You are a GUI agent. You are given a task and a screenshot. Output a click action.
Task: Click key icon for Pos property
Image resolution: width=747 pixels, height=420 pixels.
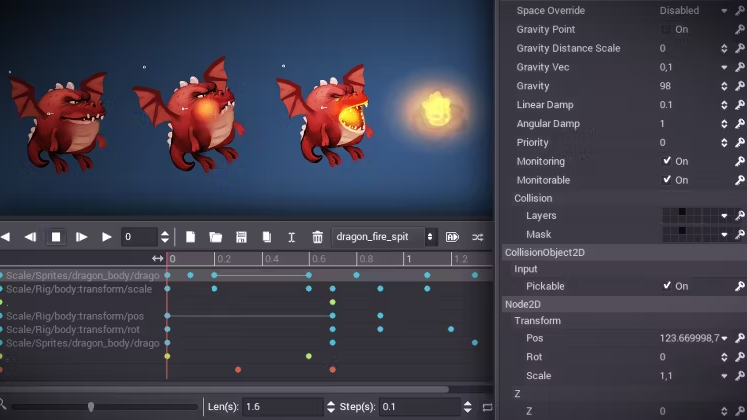(740, 338)
